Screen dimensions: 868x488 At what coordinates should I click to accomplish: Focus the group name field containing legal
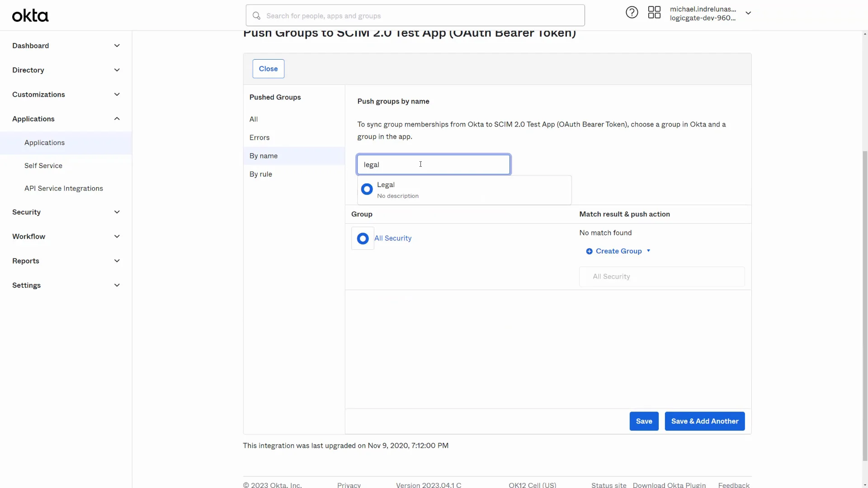coord(434,164)
